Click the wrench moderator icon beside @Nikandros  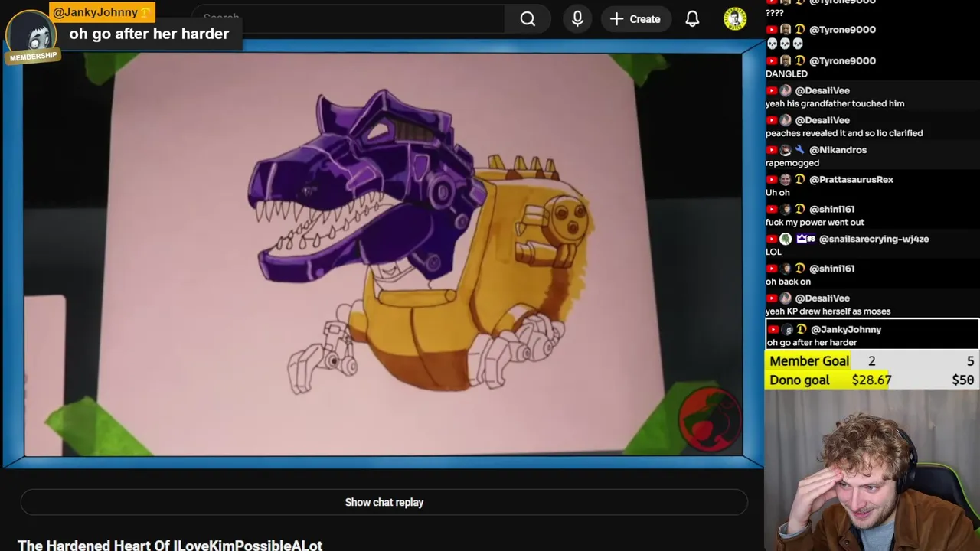point(799,150)
